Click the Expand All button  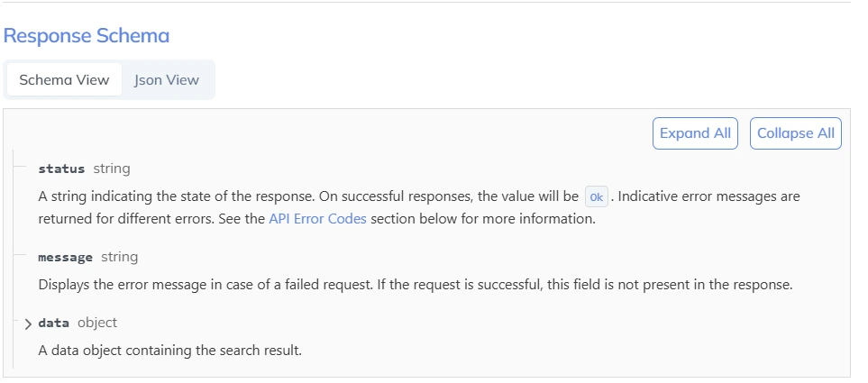pos(695,133)
